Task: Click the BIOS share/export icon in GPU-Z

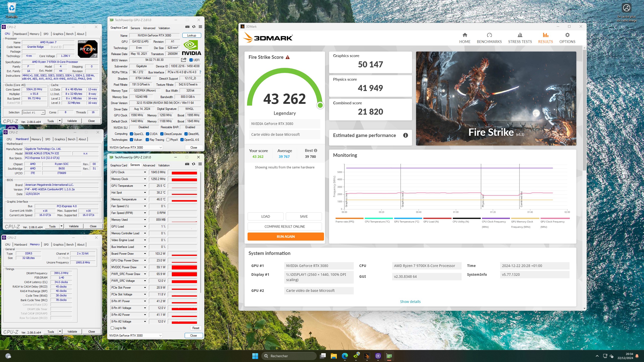Action: pyautogui.click(x=184, y=60)
